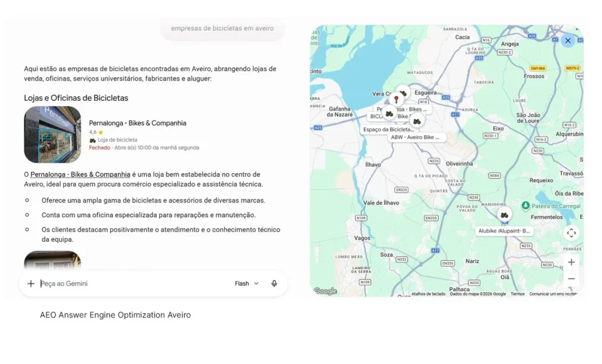Close the map panel with the X button
The image size is (602, 364).
pyautogui.click(x=568, y=41)
